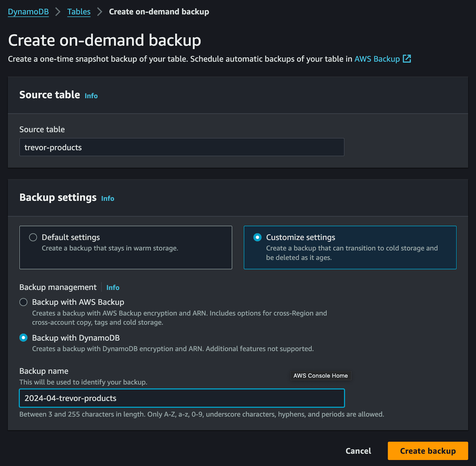Click the breadcrumb chevron after Tables

pos(99,12)
